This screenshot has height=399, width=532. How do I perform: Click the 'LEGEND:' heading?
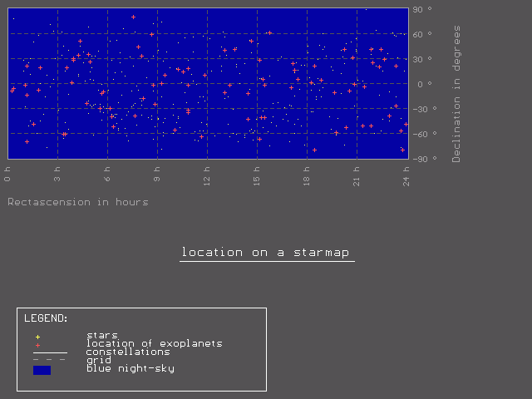[46, 318]
